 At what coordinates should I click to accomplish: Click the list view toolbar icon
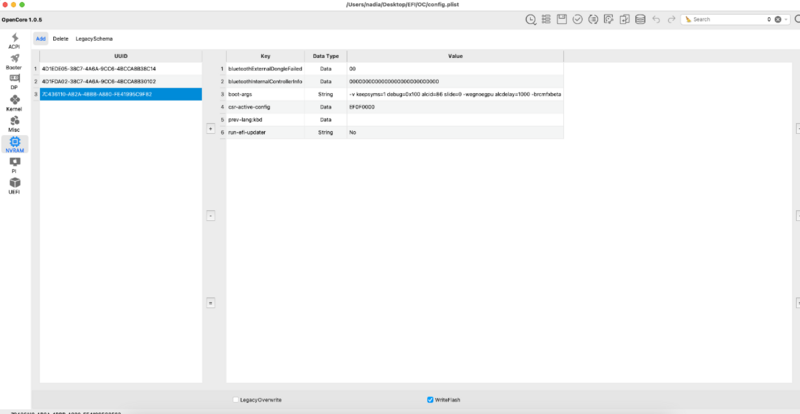click(546, 19)
